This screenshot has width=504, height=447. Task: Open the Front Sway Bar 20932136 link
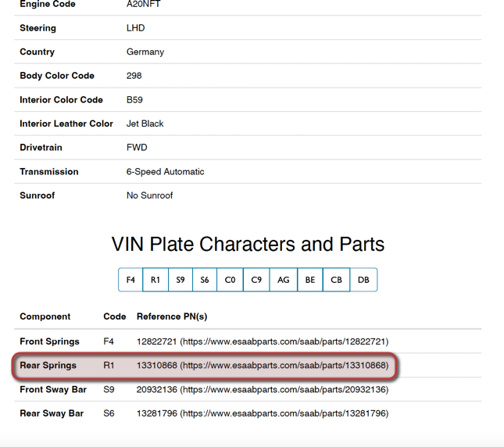(284, 389)
